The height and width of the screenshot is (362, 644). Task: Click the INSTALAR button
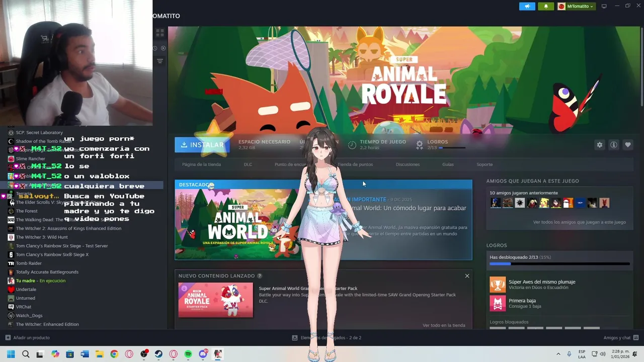pyautogui.click(x=201, y=145)
